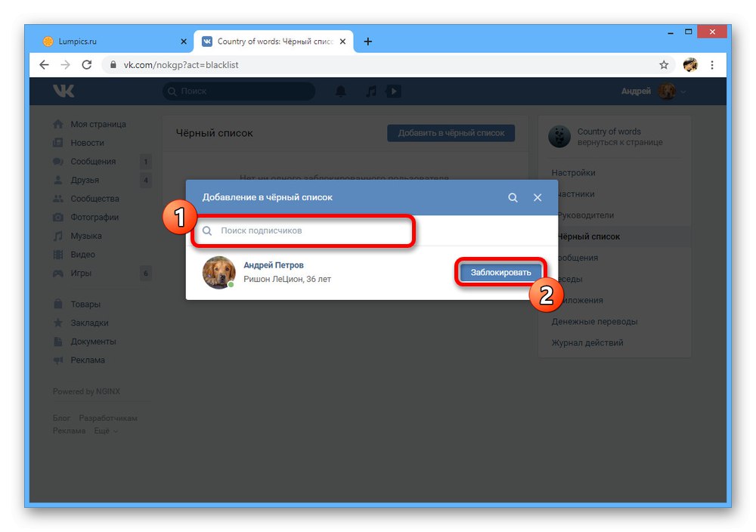
Task: Open Денежные переводы section
Action: (594, 321)
